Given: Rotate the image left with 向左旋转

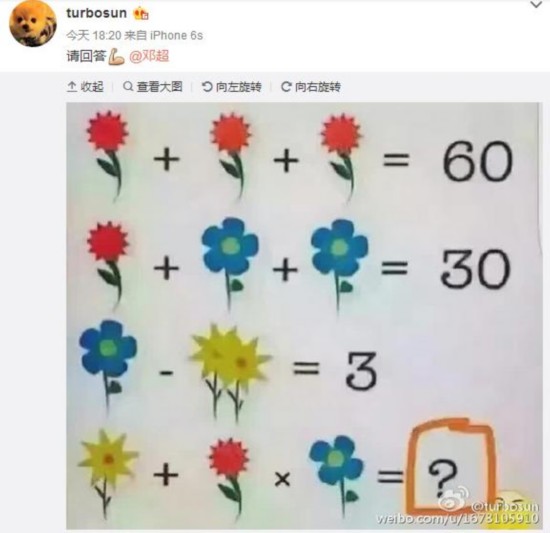Looking at the screenshot, I should click(232, 86).
